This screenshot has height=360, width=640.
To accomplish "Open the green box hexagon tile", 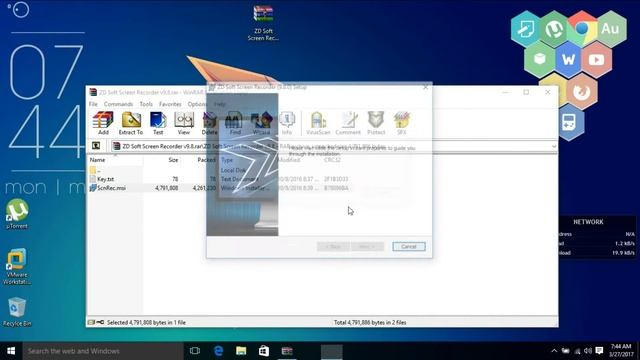I will [x=540, y=60].
